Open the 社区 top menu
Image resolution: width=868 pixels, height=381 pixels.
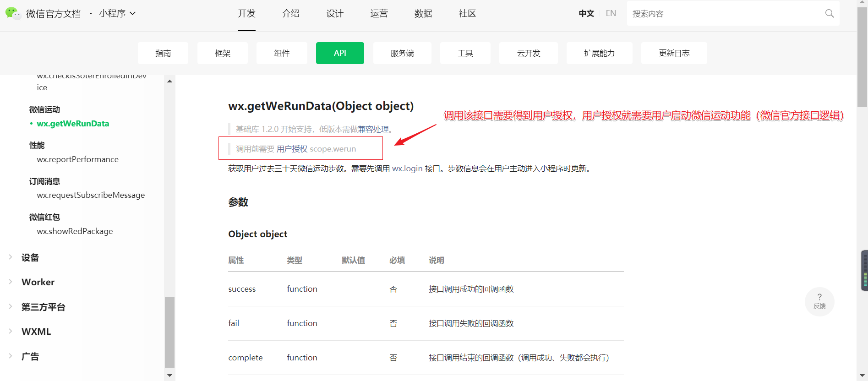click(x=467, y=13)
